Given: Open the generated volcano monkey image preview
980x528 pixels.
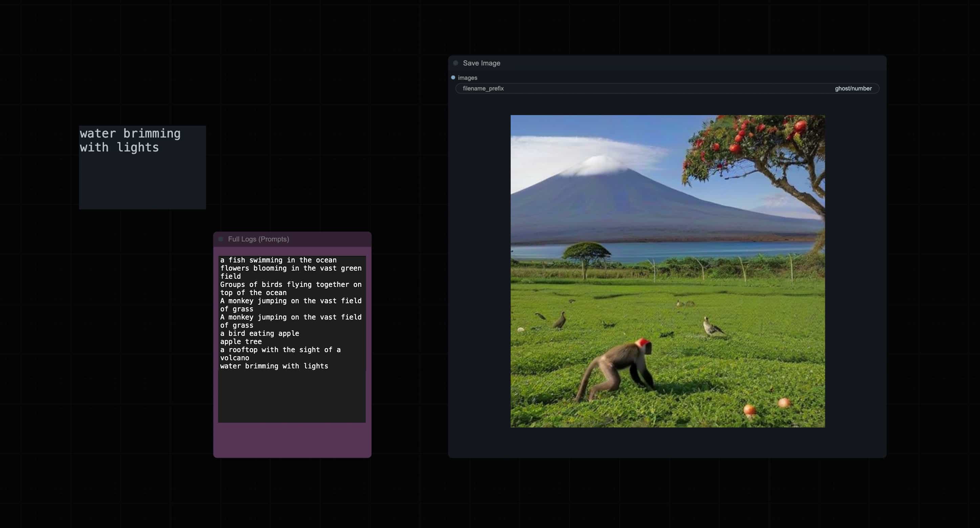Looking at the screenshot, I should click(x=667, y=271).
